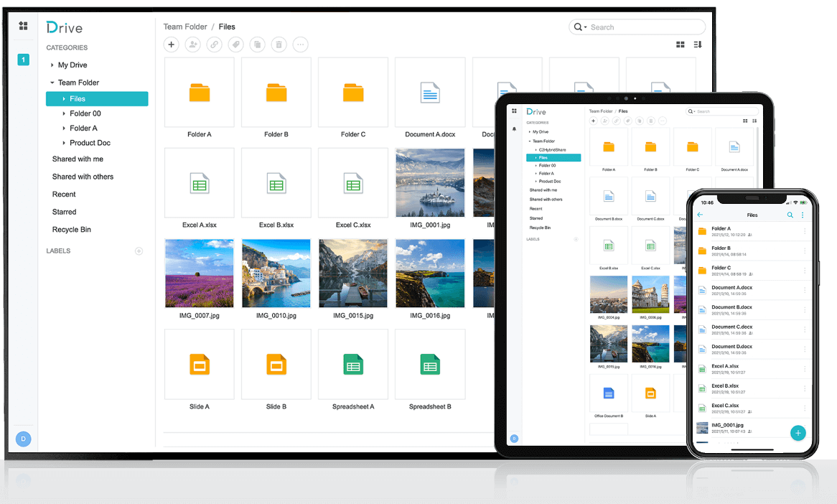This screenshot has width=837, height=504.
Task: Add a new label with the plus button
Action: tap(139, 251)
